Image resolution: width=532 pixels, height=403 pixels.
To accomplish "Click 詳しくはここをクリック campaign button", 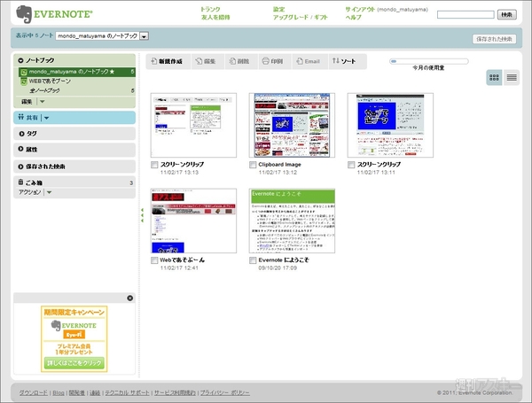I will point(74,363).
